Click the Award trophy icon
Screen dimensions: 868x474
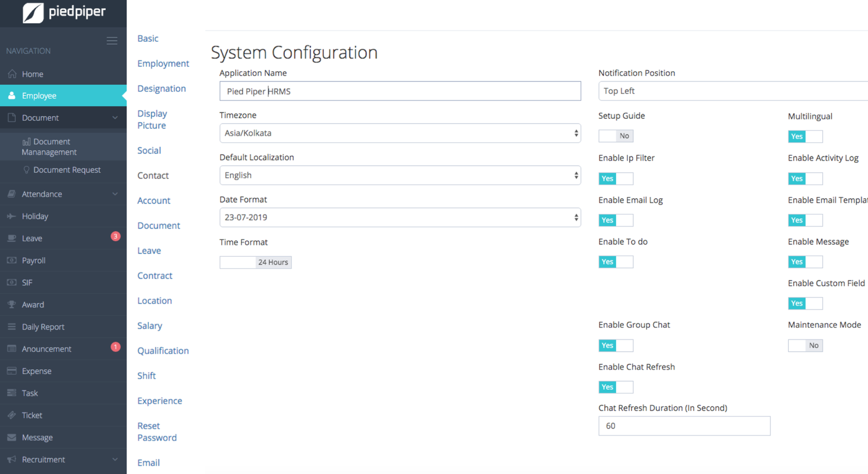[11, 305]
